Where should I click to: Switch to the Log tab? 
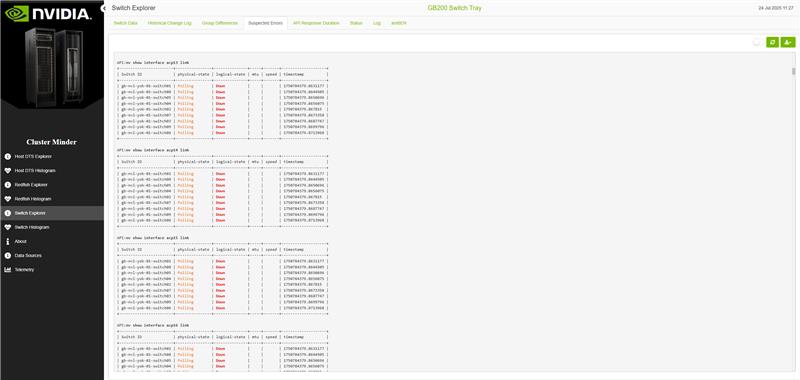click(x=377, y=23)
